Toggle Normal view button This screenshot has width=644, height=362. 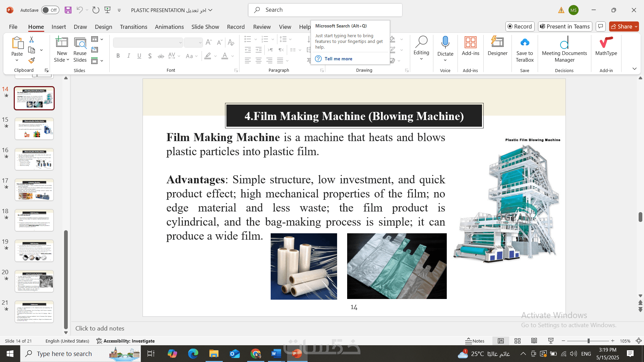(x=501, y=341)
